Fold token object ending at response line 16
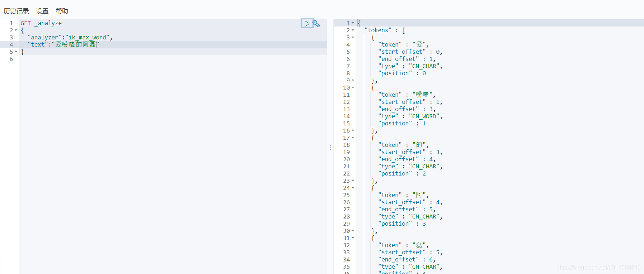 point(353,130)
